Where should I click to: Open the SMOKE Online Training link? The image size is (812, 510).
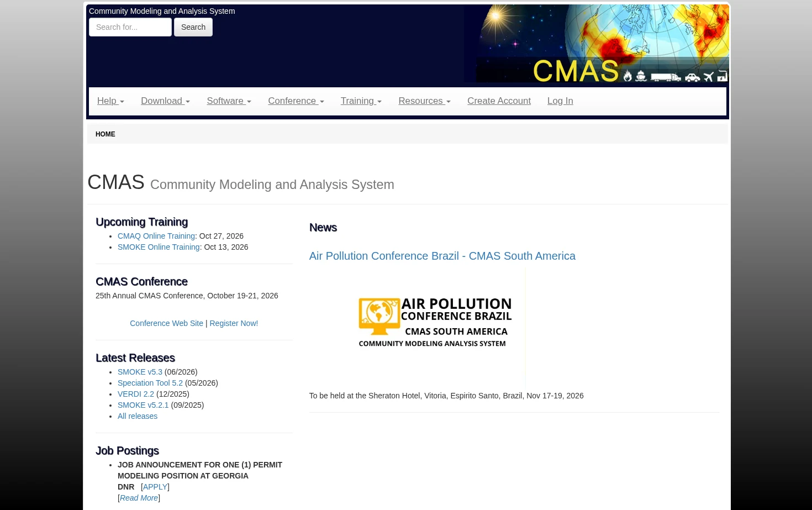[159, 247]
